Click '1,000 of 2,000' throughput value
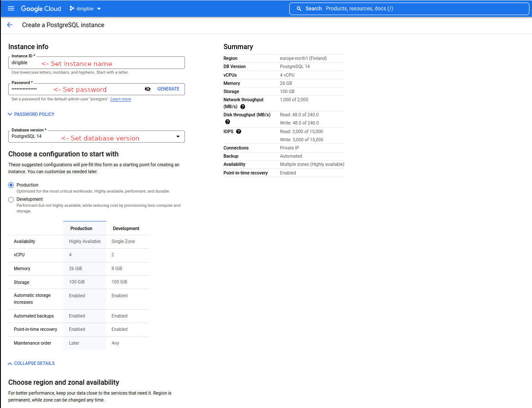 coord(294,100)
